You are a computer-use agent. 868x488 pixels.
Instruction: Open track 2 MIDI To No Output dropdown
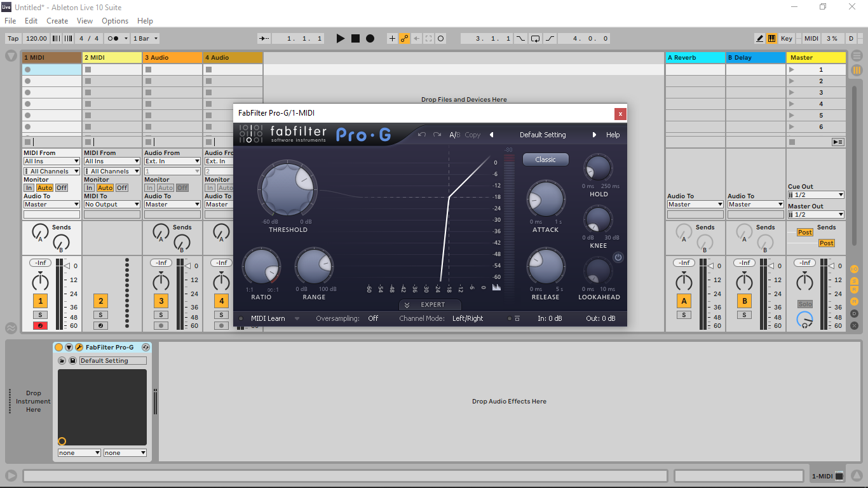112,205
